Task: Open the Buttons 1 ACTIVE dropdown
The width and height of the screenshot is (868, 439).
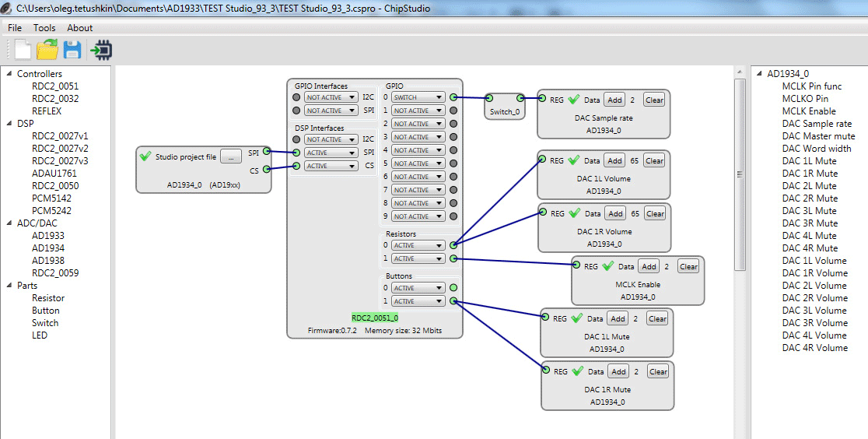Action: point(418,301)
